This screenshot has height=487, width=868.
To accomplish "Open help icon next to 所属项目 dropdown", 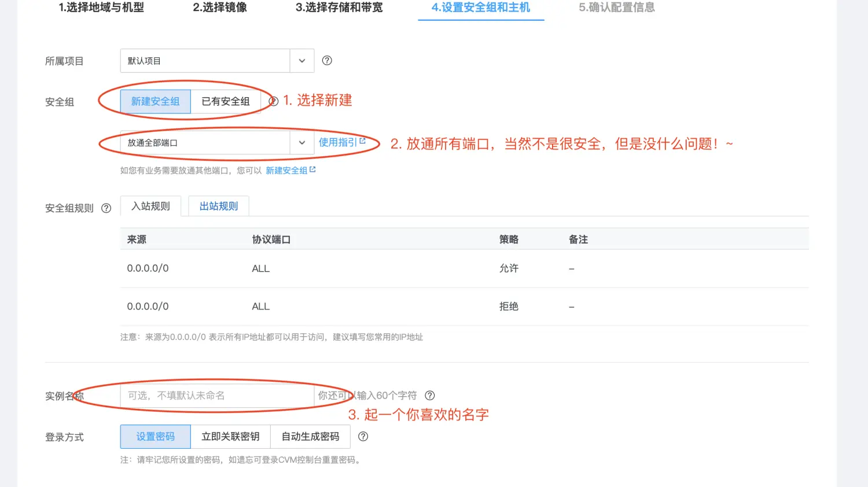I will [327, 61].
